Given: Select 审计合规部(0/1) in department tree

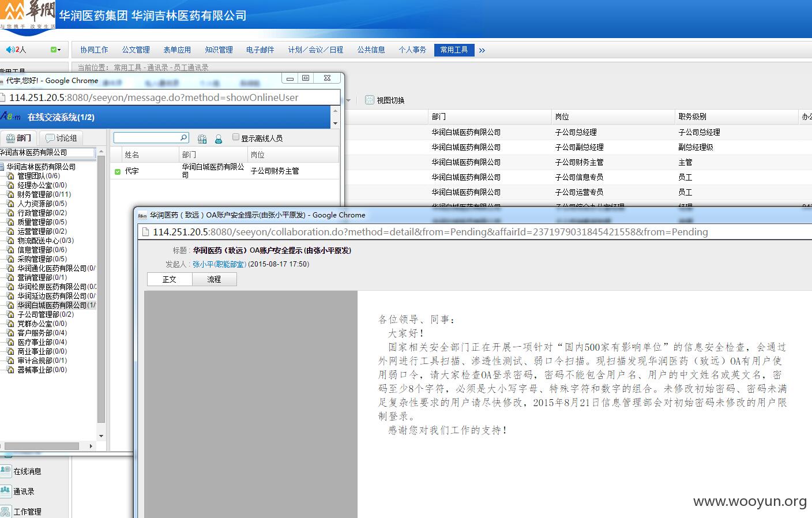Looking at the screenshot, I should pyautogui.click(x=42, y=361).
